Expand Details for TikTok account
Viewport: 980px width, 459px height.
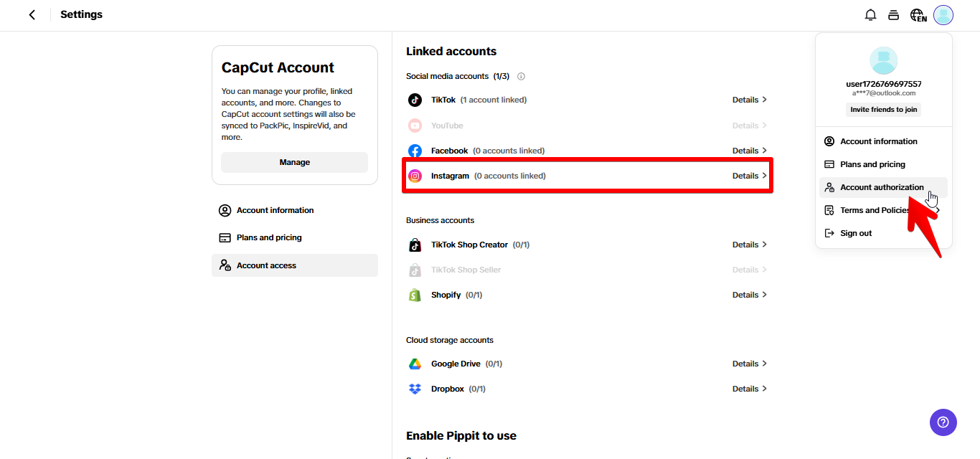[749, 100]
